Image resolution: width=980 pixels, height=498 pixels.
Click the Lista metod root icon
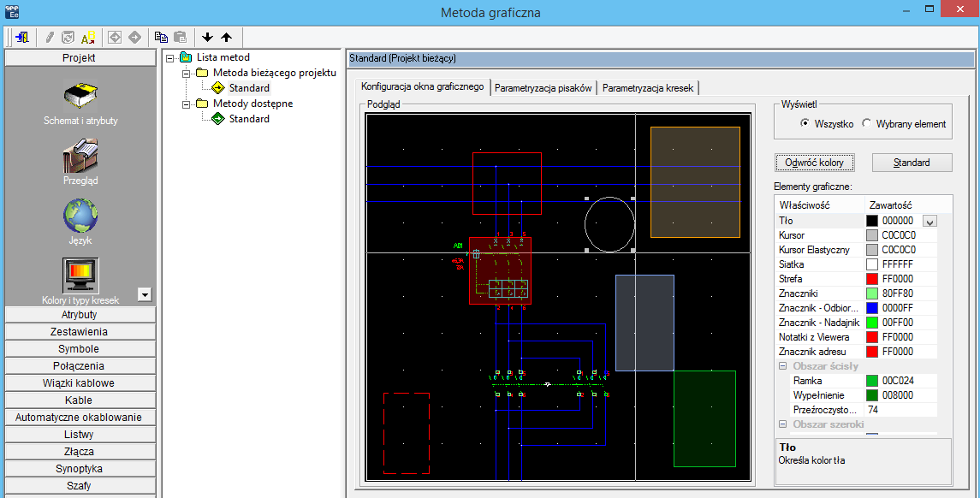186,57
